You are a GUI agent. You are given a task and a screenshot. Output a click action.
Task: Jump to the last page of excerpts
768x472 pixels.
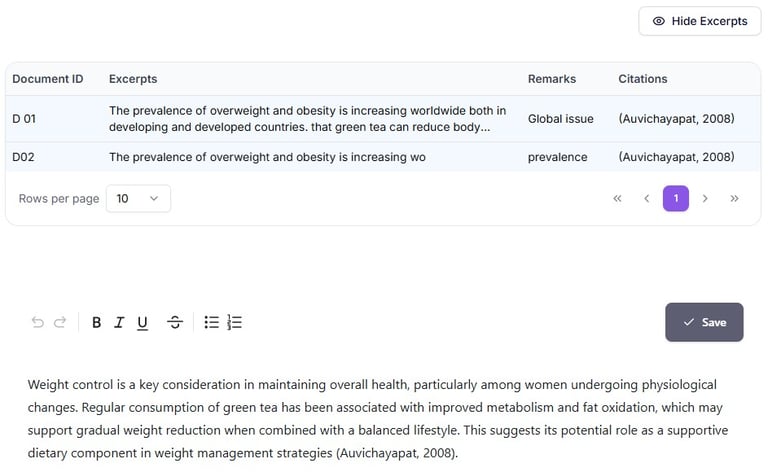pyautogui.click(x=735, y=198)
